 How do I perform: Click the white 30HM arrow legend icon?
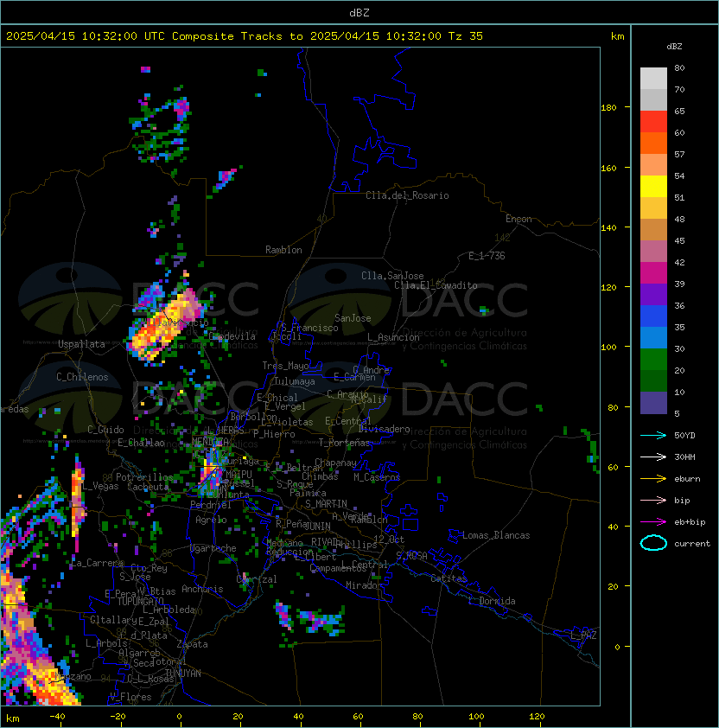pos(653,457)
